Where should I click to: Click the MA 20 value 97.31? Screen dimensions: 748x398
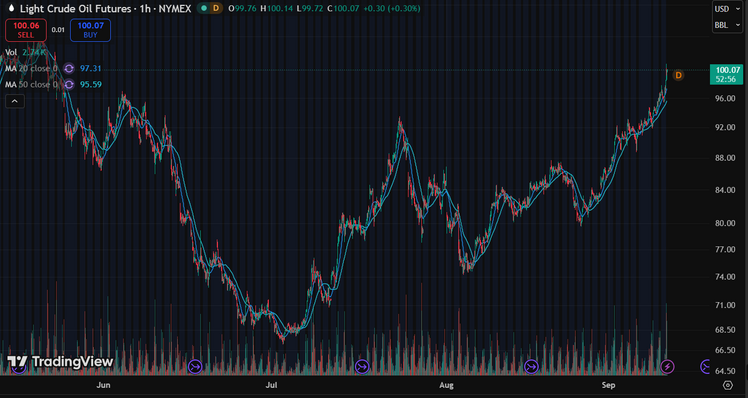click(x=91, y=69)
